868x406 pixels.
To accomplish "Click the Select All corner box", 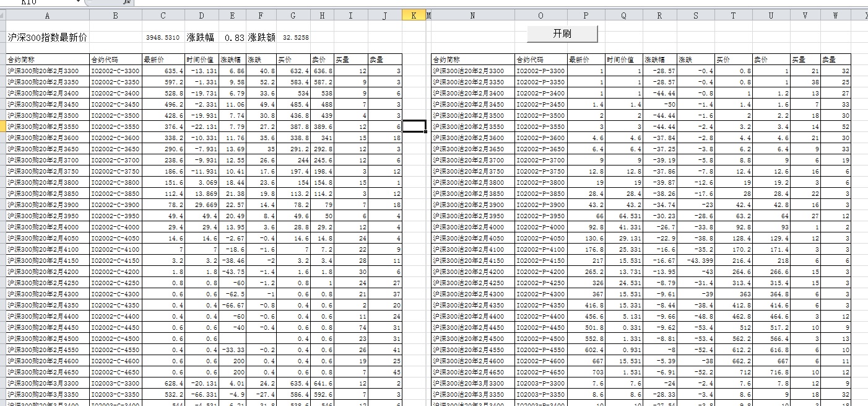I will click(x=2, y=16).
